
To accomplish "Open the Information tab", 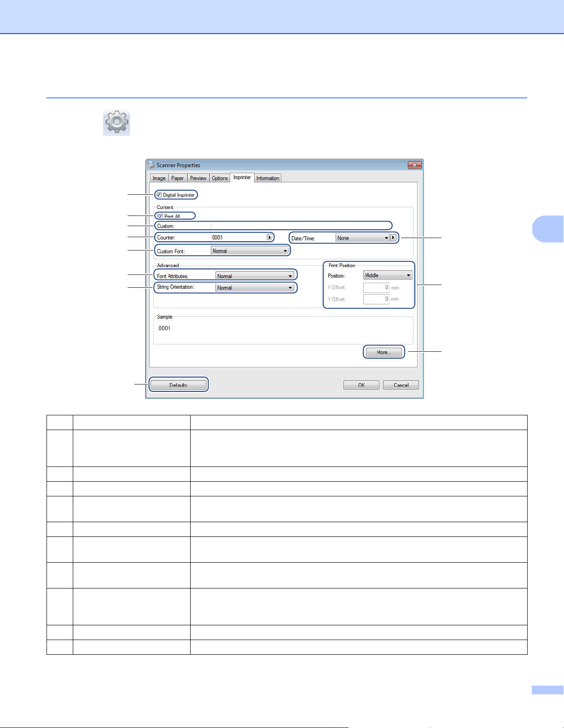I will (268, 178).
